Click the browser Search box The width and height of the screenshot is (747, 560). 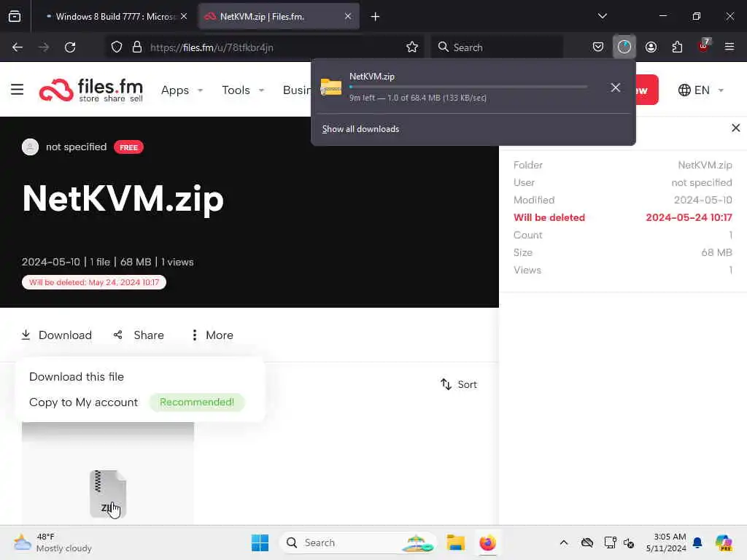coord(498,47)
